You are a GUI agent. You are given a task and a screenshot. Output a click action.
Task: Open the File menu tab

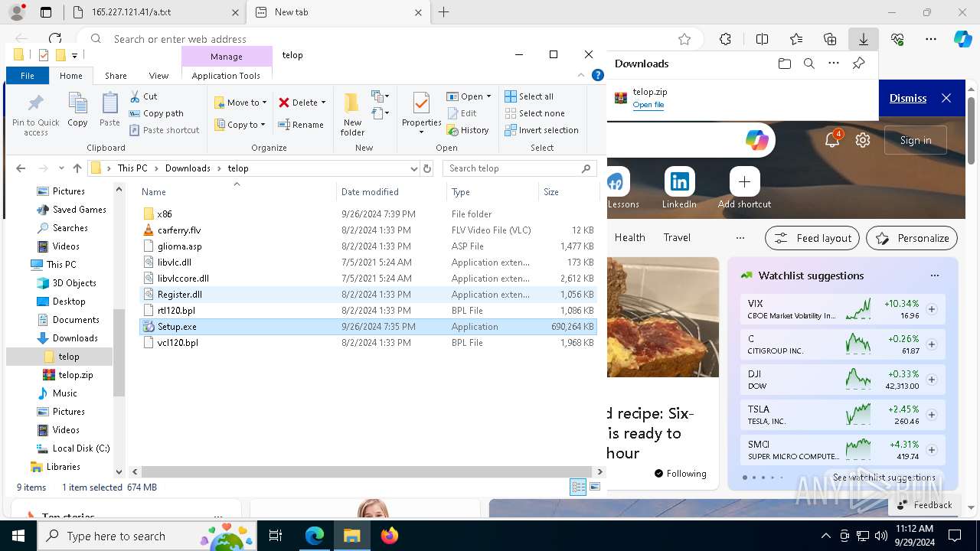coord(28,76)
